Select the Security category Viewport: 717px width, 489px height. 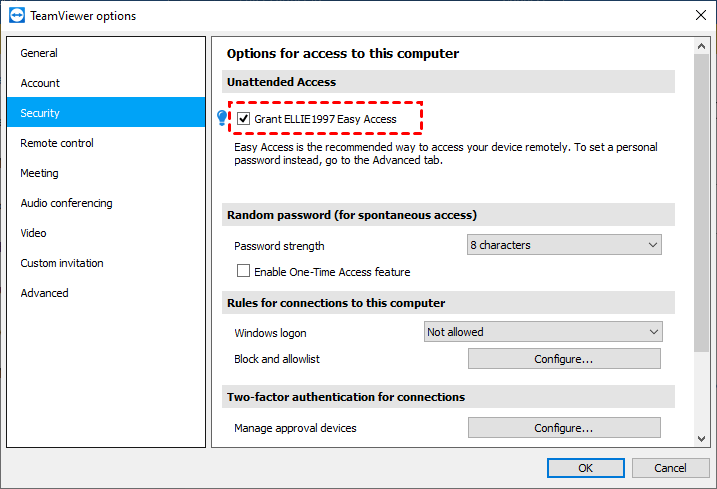click(41, 113)
